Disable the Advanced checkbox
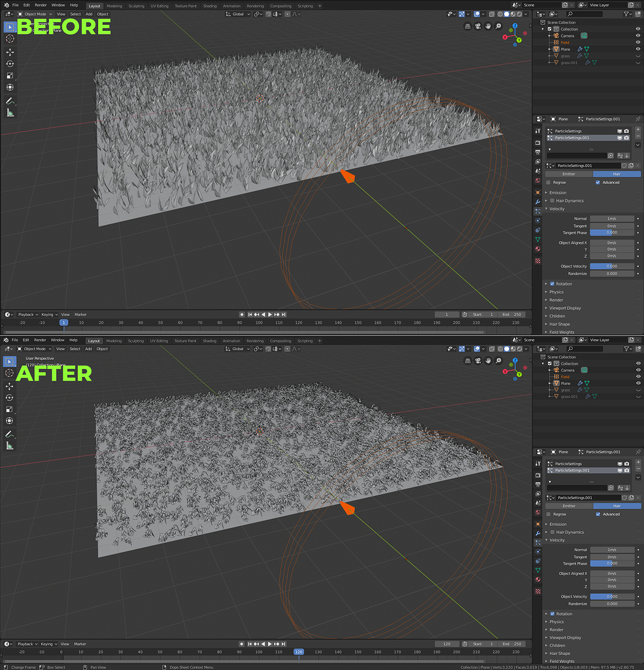Image resolution: width=644 pixels, height=670 pixels. pos(596,183)
